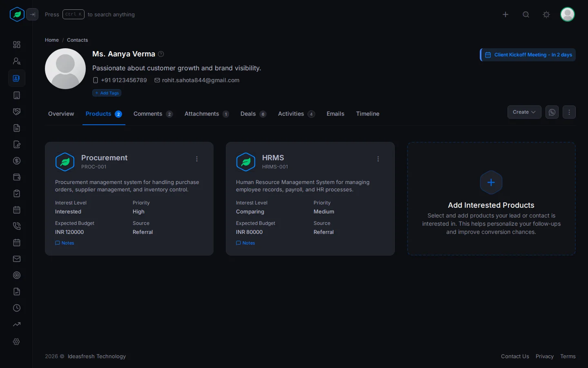Open the dollar coin icon in sidebar
Image resolution: width=588 pixels, height=368 pixels.
pyautogui.click(x=17, y=161)
